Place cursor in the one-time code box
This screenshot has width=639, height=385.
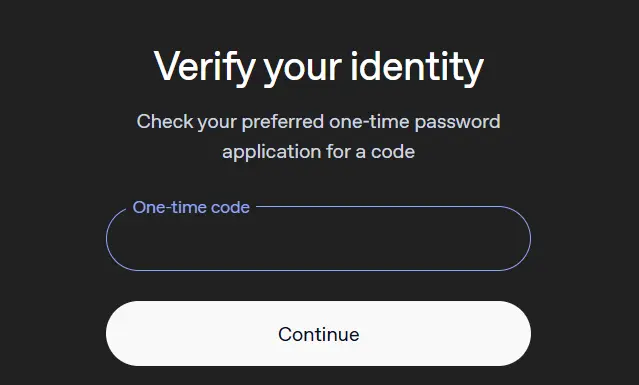click(x=318, y=238)
